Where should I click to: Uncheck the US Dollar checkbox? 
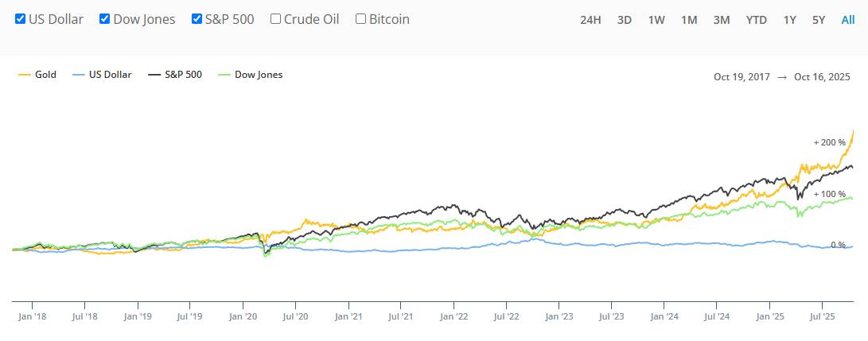(x=21, y=19)
